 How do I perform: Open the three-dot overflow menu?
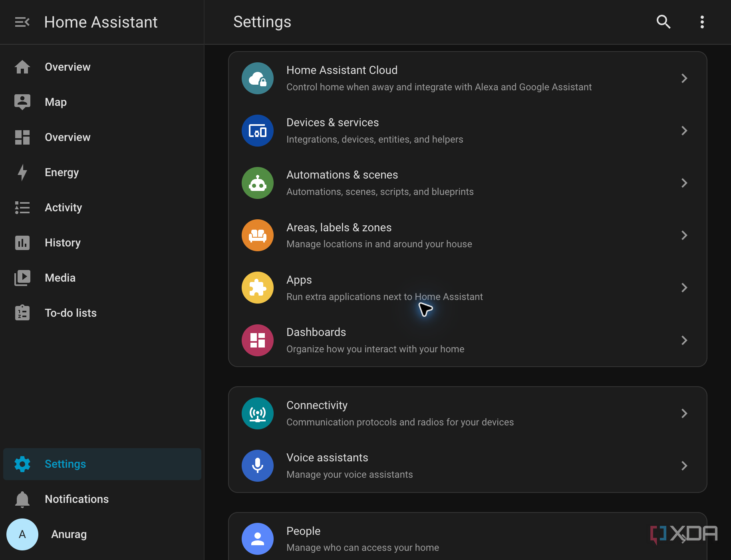click(x=702, y=22)
